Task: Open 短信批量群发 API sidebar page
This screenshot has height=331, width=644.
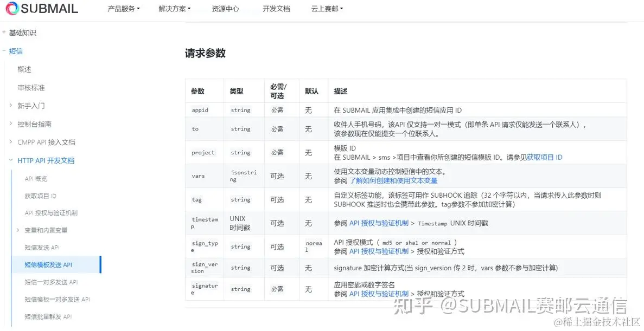Action: click(x=48, y=317)
